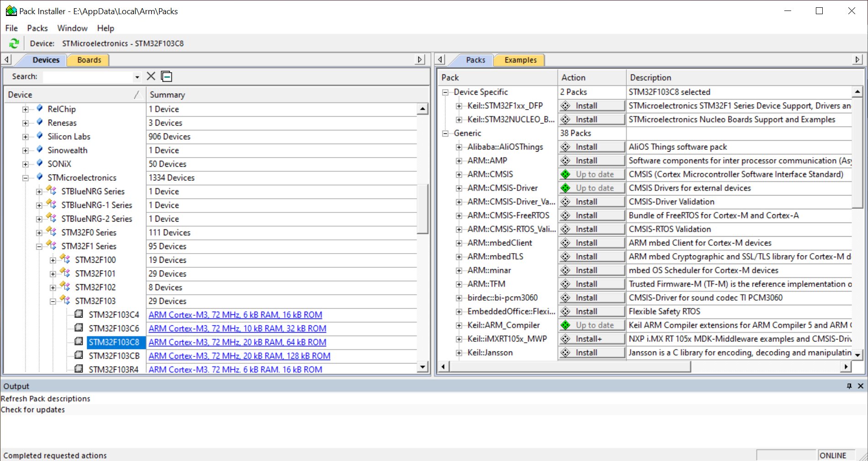The image size is (868, 461).
Task: Click the device tree vertical scrollbar down arrow
Action: [423, 366]
